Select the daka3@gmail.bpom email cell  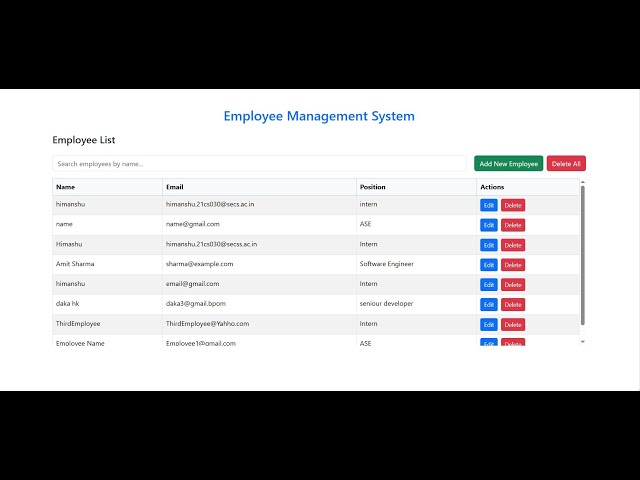[x=259, y=304]
